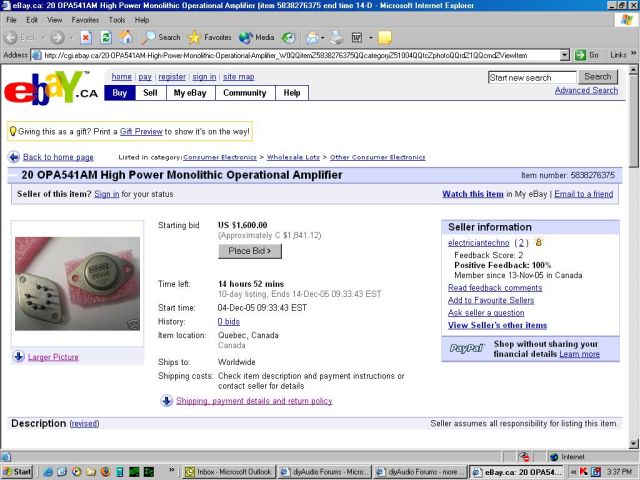Viewport: 640px width, 480px height.
Task: Click the home link in eBay header
Action: 122,77
